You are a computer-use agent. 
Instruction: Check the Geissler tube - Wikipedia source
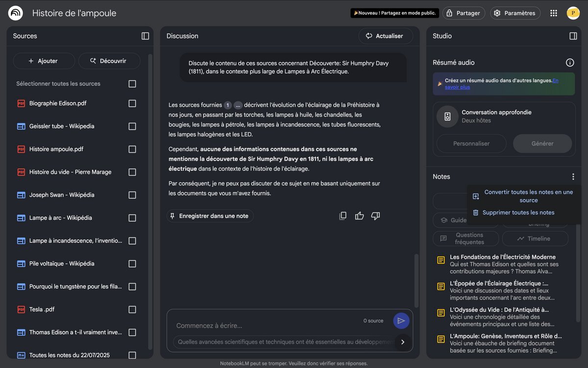coord(132,126)
